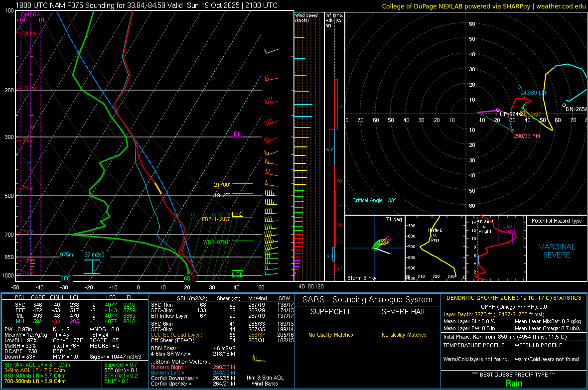
Task: Click the K = -12 index value
Action: pyautogui.click(x=61, y=329)
